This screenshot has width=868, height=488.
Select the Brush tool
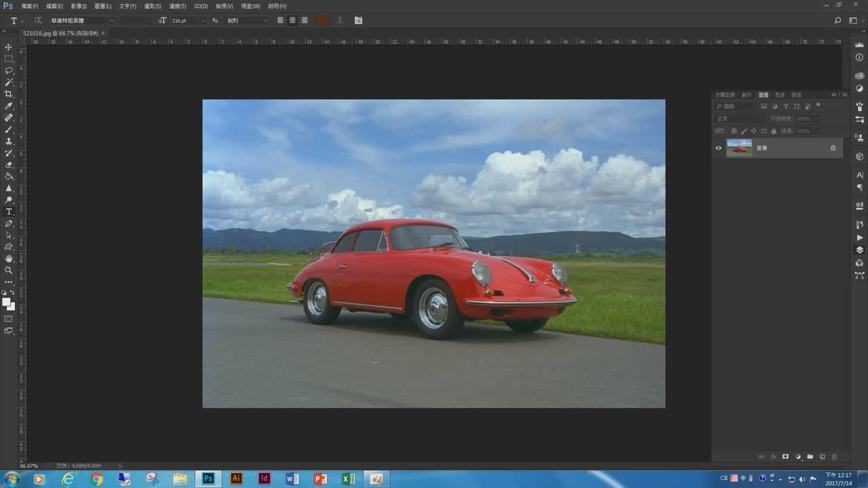pyautogui.click(x=9, y=129)
